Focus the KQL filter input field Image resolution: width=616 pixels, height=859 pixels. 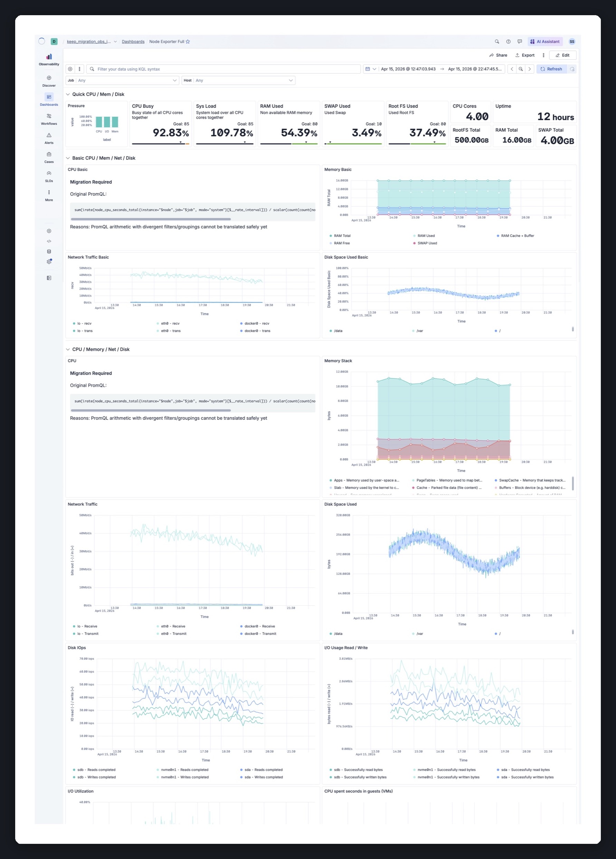tap(223, 69)
